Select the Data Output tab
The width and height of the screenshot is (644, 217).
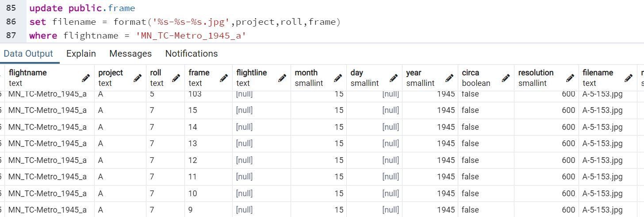pyautogui.click(x=28, y=54)
